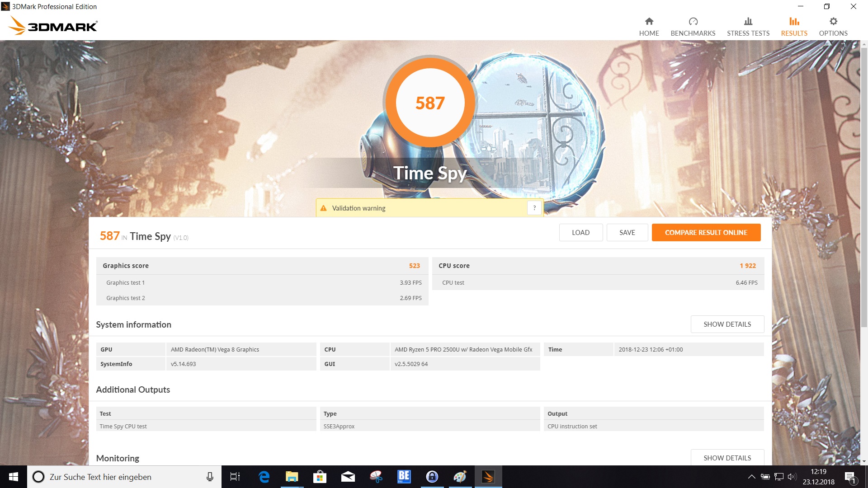Click the 3DMark taskbar icon
The image size is (868, 488).
(x=488, y=477)
